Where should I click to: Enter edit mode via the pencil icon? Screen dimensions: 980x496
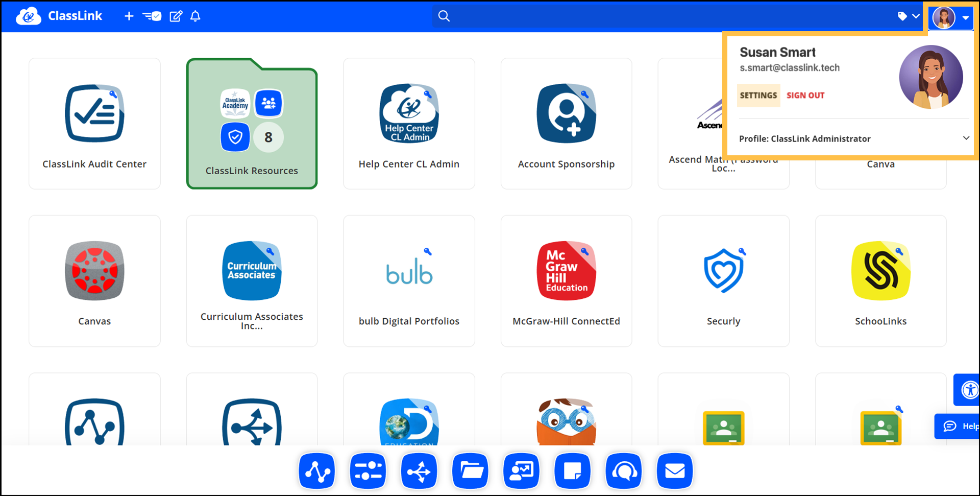(x=176, y=16)
